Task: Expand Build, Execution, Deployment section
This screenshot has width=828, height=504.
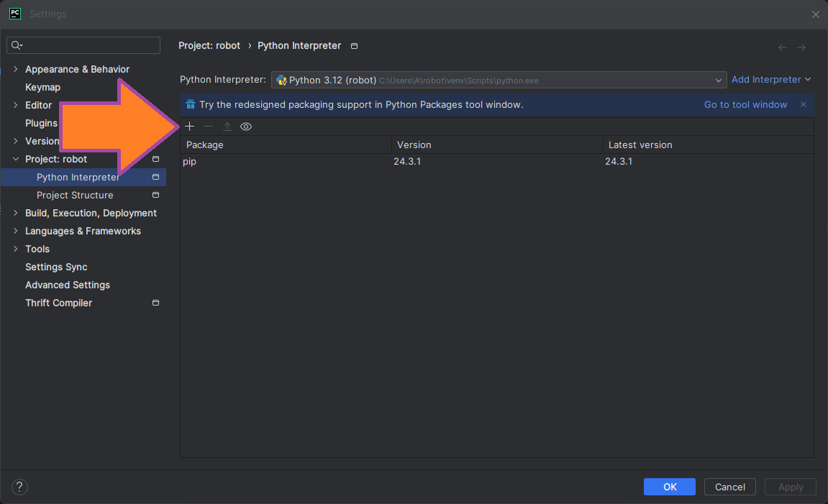Action: 15,213
